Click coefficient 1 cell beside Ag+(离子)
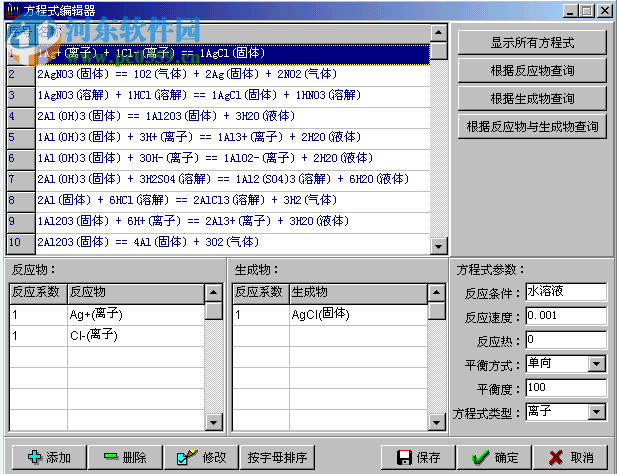Image resolution: width=617 pixels, height=474 pixels. point(38,315)
